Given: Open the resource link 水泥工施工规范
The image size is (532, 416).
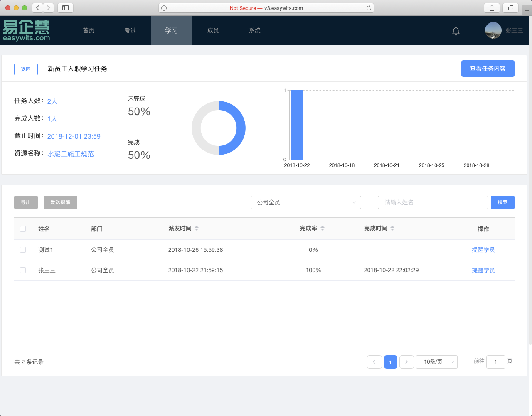Looking at the screenshot, I should point(71,154).
